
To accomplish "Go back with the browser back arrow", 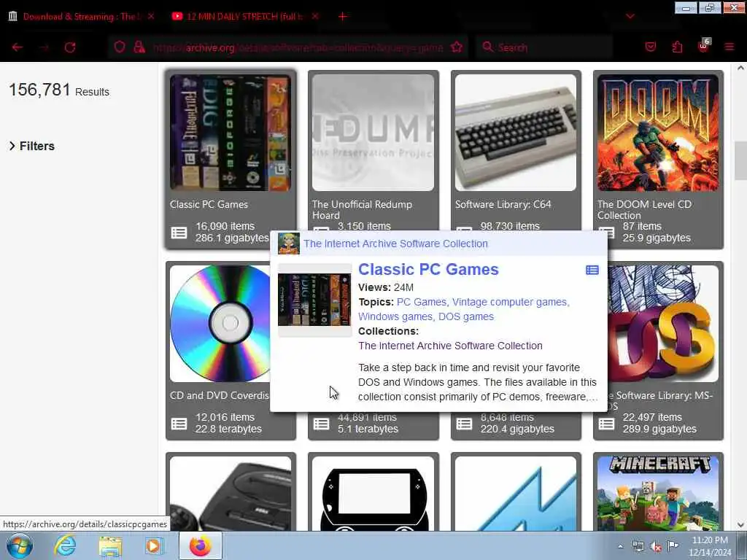I will point(18,47).
